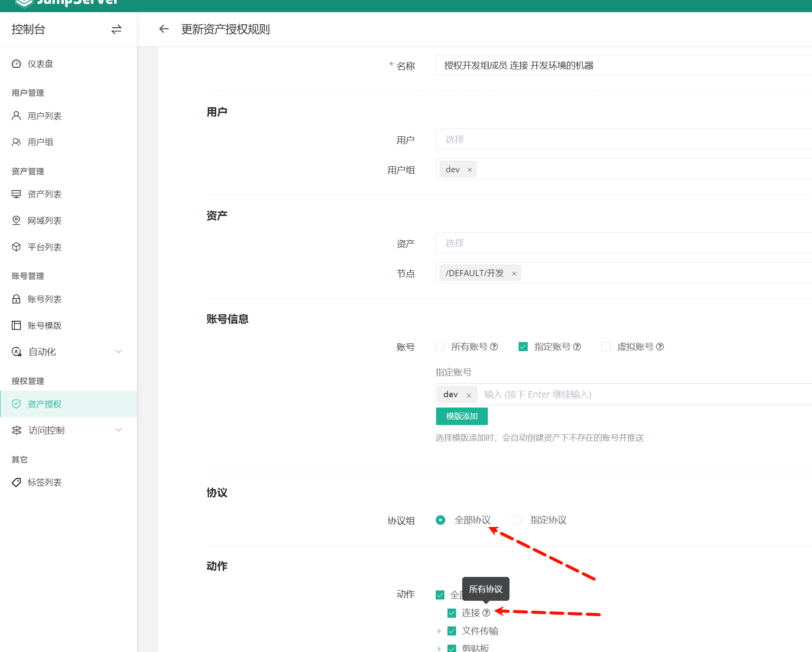
Task: Remove dev tag from 指定账号 input
Action: click(x=469, y=395)
